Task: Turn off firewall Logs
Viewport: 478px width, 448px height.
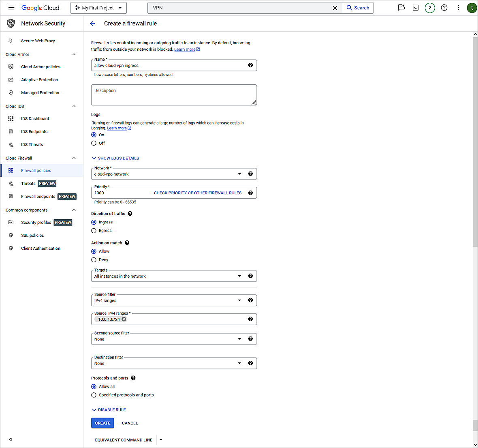Action: point(94,143)
